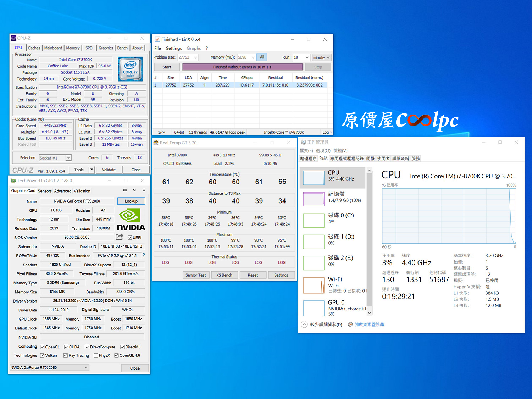532x399 pixels.
Task: Click the CPU-Z title bar app icon
Action: (13, 38)
